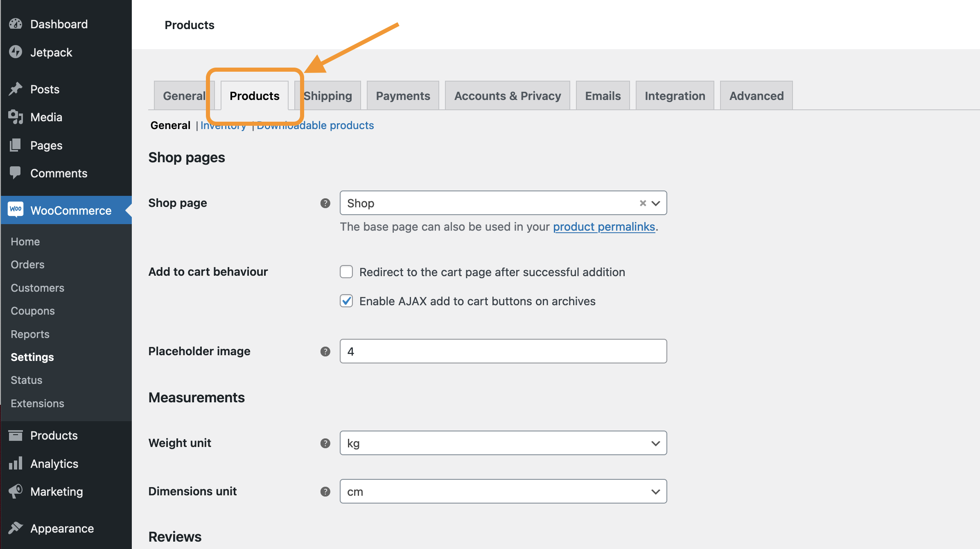Click the Analytics bar chart icon
Viewport: 980px width, 549px height.
click(16, 463)
